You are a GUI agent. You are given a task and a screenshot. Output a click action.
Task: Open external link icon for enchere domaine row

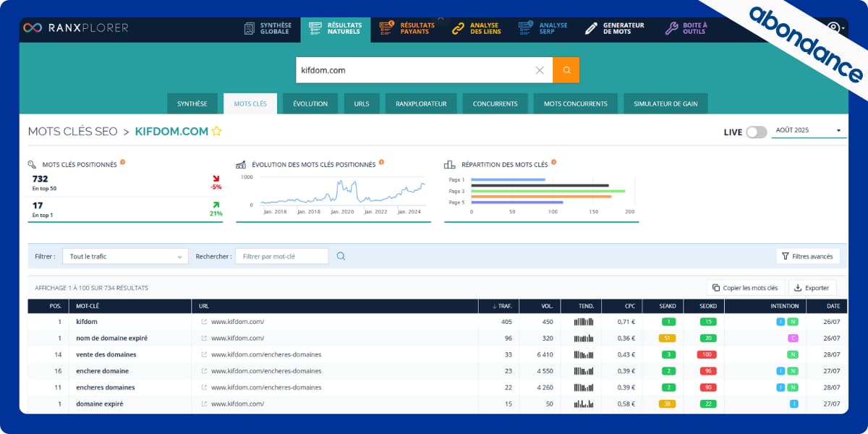click(x=204, y=371)
